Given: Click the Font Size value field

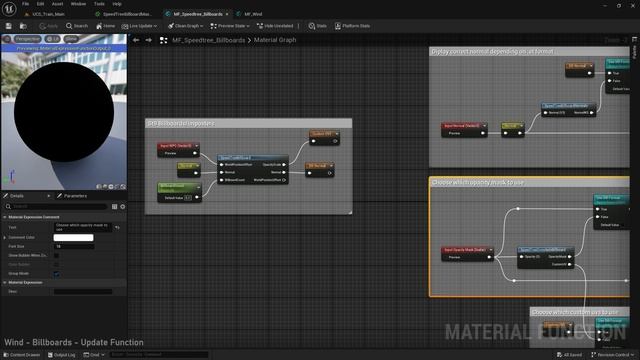Looking at the screenshot, I should click(x=73, y=247).
